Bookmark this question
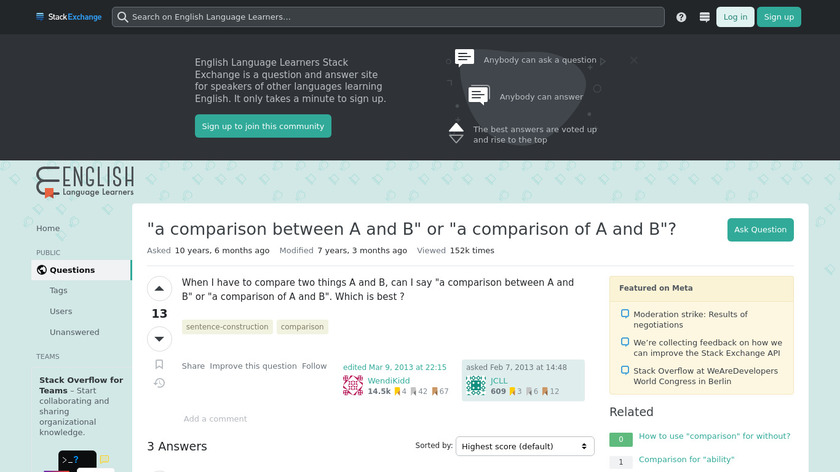Viewport: 840px width, 472px height. [159, 365]
